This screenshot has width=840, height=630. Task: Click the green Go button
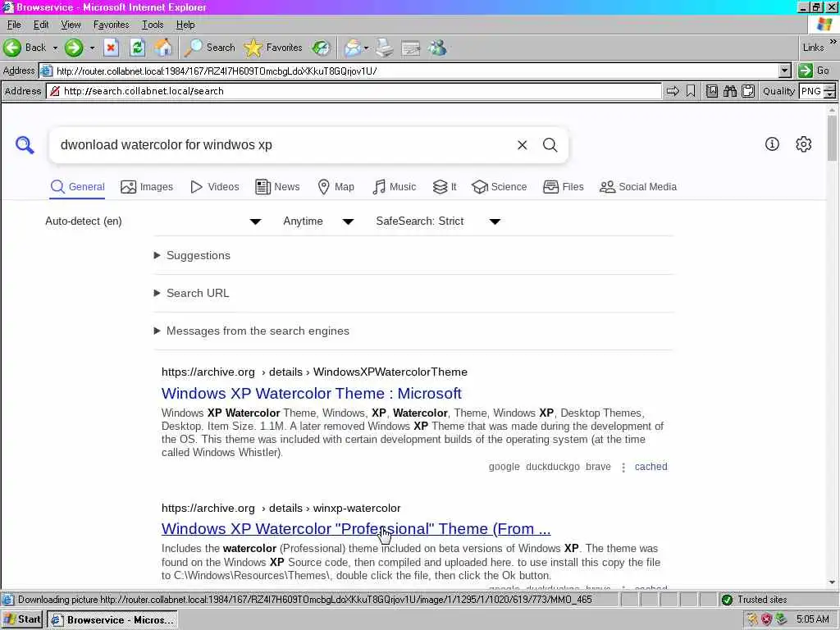pos(815,71)
